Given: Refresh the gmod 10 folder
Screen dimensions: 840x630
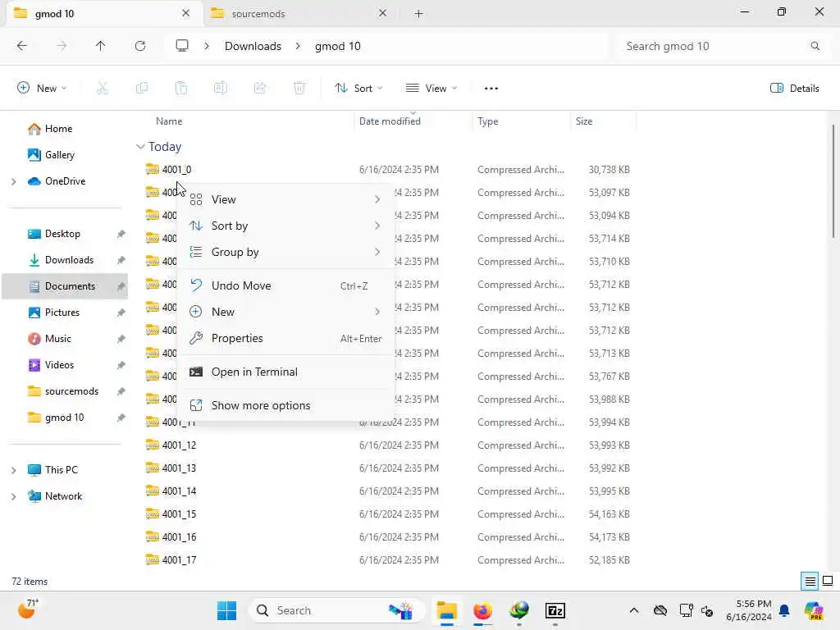Looking at the screenshot, I should pyautogui.click(x=139, y=46).
